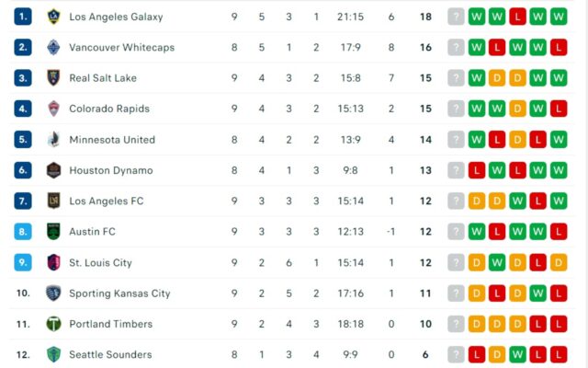This screenshot has width=588, height=368.
Task: Click the rank 8 position badge
Action: (23, 232)
